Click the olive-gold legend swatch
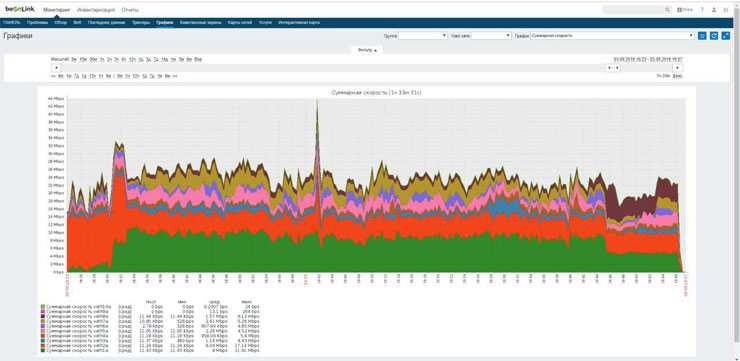Image resolution: width=740 pixels, height=361 pixels. (x=43, y=320)
